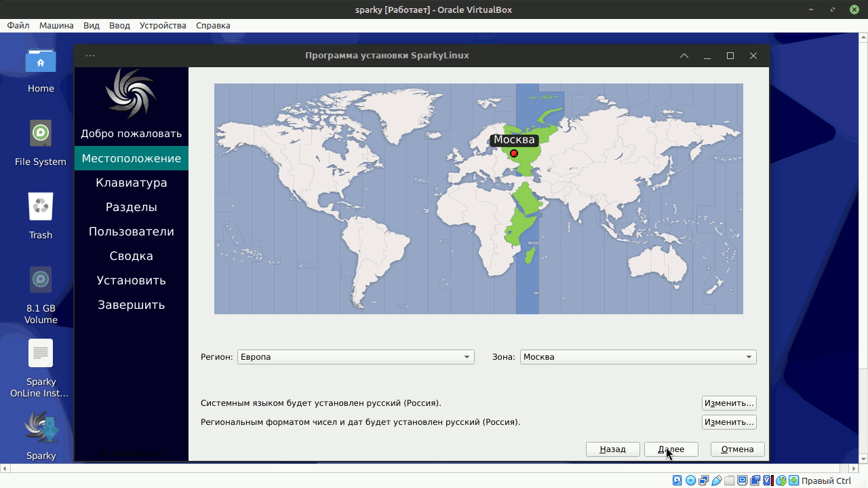Select the Добро пожаловать step

coord(132,134)
